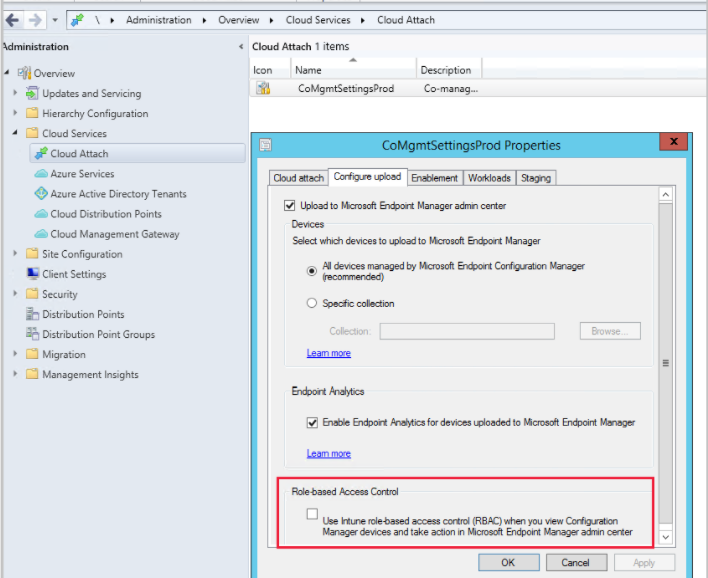Click the Browse button
708x578 pixels.
click(610, 331)
